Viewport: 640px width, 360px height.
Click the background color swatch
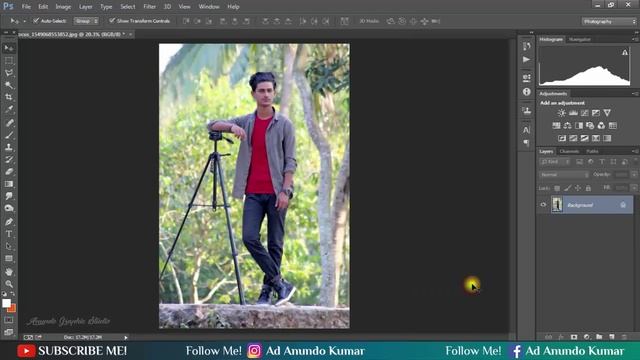[12, 308]
